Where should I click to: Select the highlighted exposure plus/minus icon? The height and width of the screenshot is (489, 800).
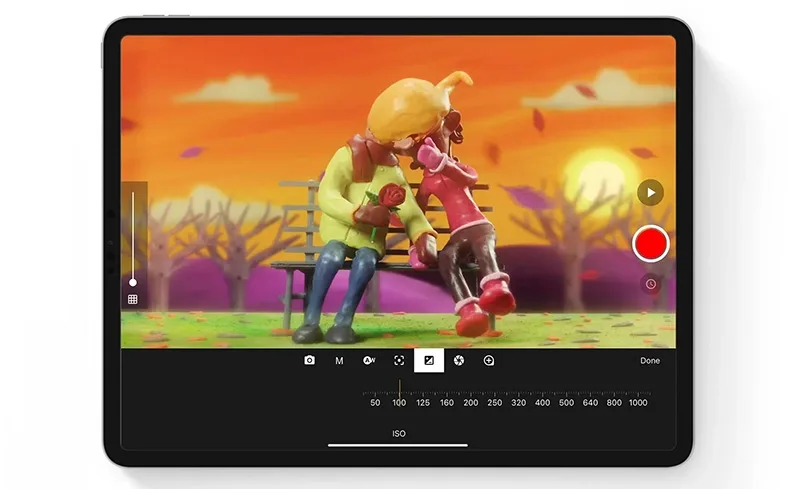click(429, 360)
